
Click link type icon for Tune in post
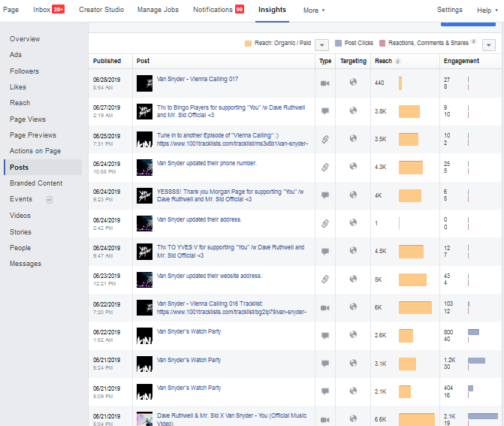tap(325, 139)
